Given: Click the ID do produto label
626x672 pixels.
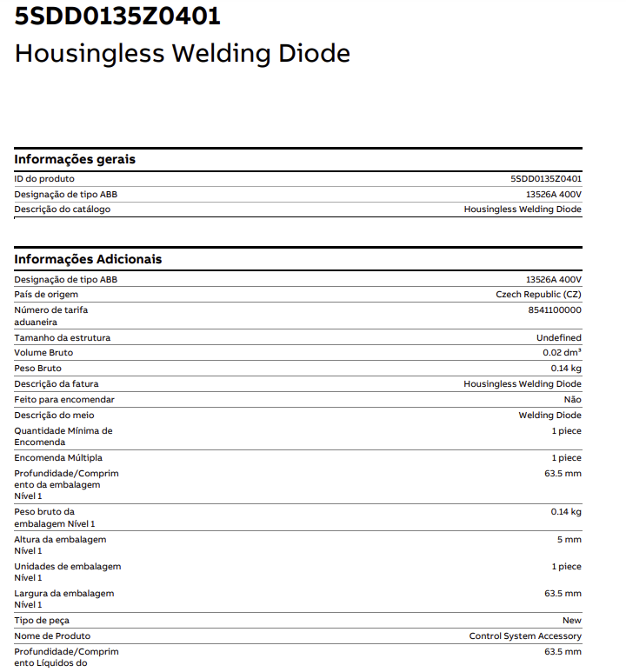Looking at the screenshot, I should 44,179.
